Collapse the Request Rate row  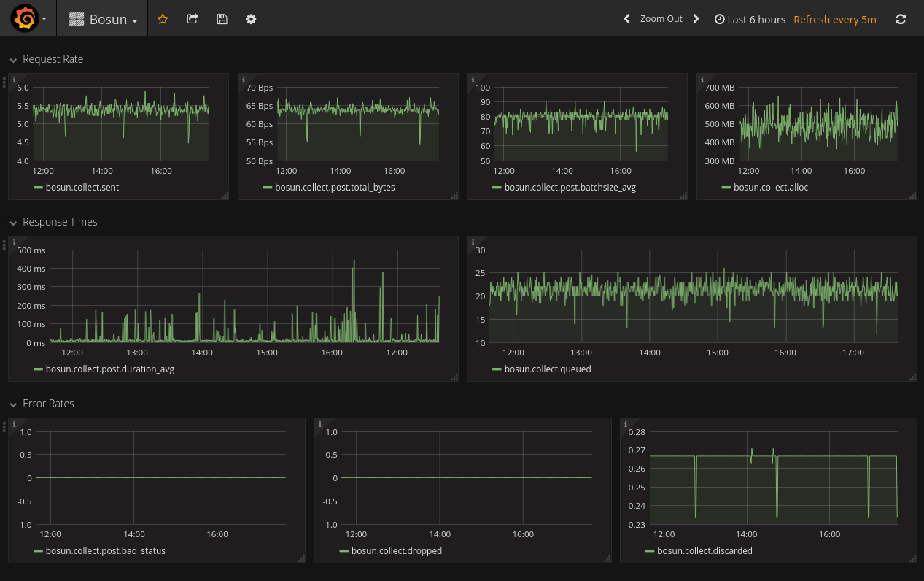click(13, 60)
